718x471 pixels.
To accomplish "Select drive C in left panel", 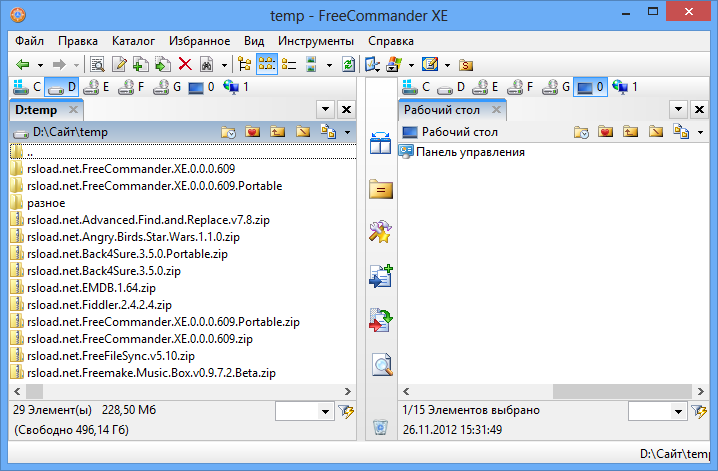I will (x=27, y=87).
